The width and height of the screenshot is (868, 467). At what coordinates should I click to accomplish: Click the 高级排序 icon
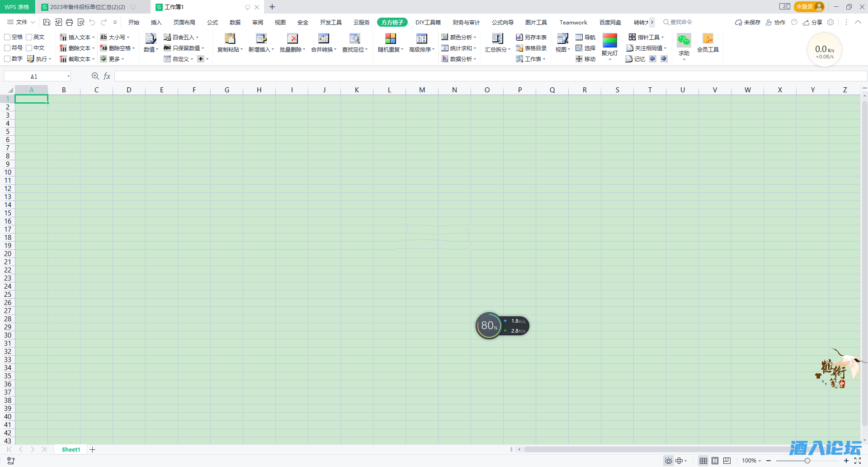click(421, 39)
